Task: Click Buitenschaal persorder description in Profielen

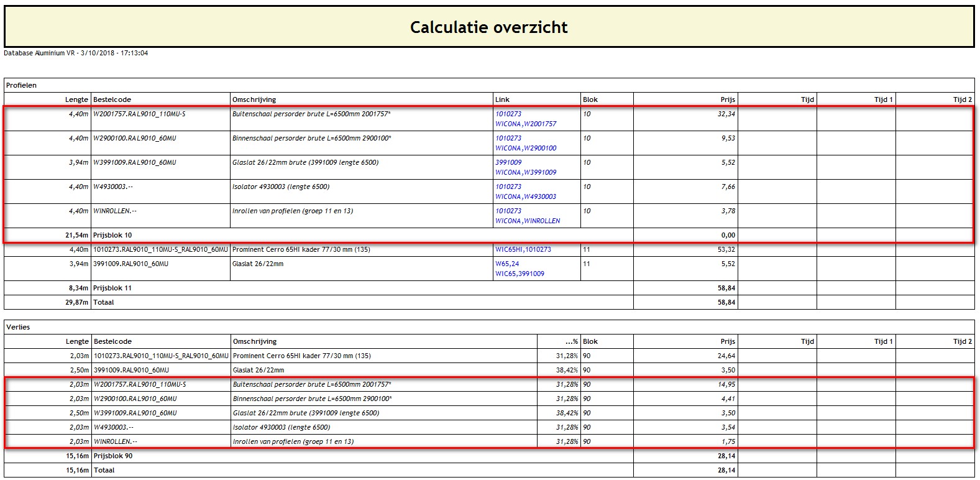Action: click(312, 114)
